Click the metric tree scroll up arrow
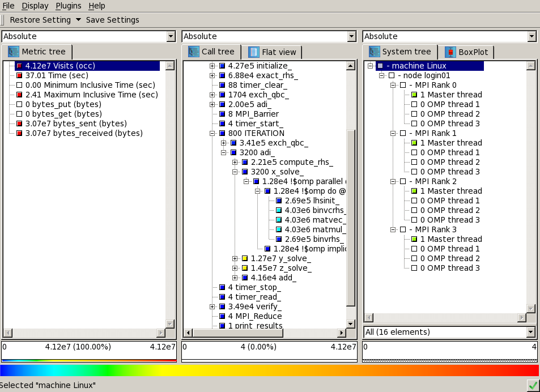This screenshot has height=392, width=540. click(x=170, y=66)
